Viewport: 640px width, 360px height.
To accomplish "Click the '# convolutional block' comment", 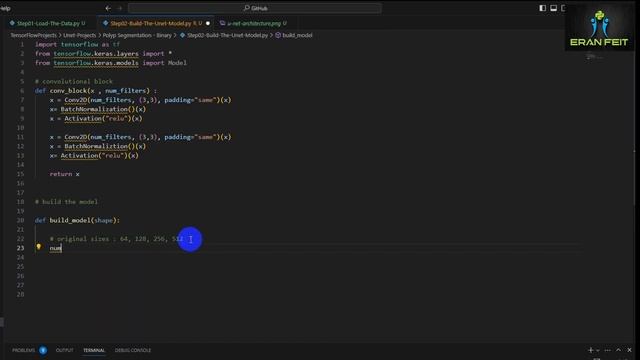I will click(x=74, y=81).
